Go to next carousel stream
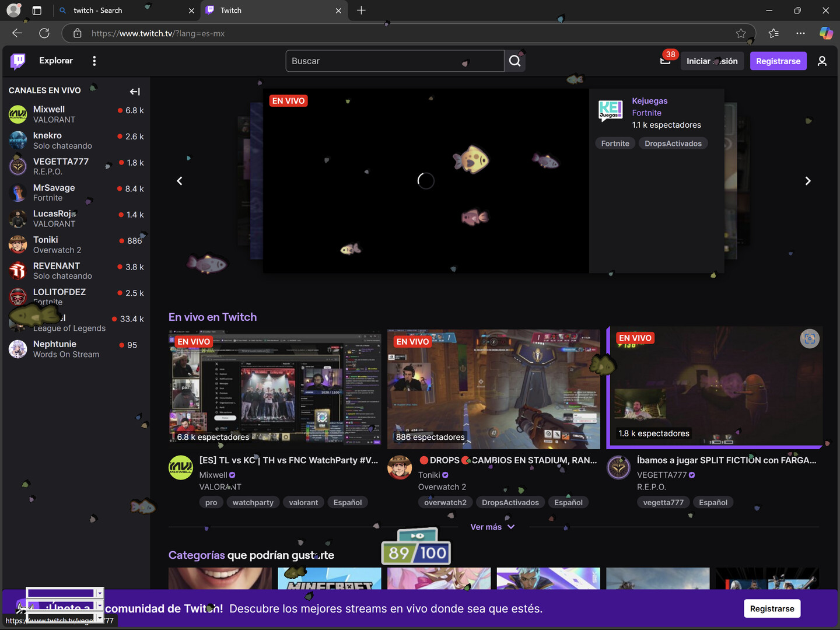The width and height of the screenshot is (840, 630). [807, 181]
